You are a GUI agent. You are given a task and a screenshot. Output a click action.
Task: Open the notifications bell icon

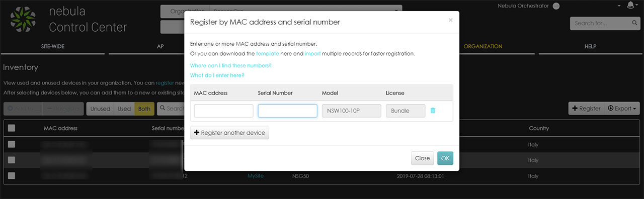(631, 6)
